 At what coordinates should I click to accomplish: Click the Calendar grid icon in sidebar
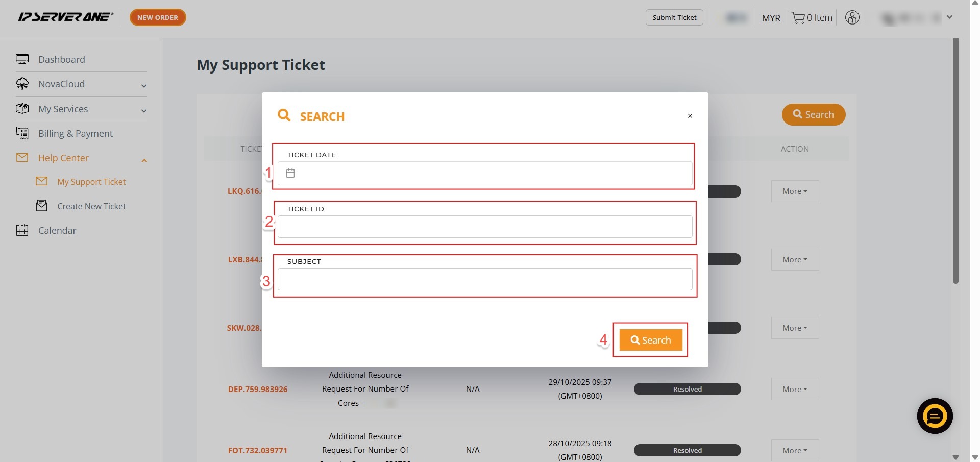[22, 230]
